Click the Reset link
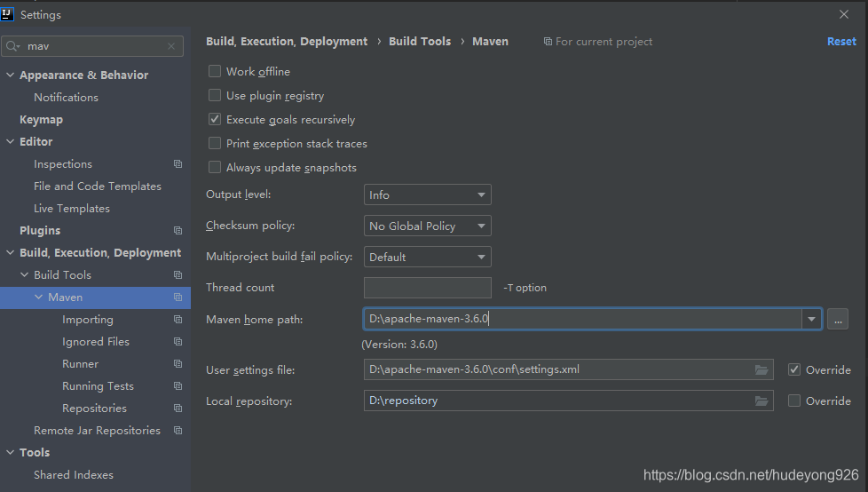This screenshot has width=868, height=492. pyautogui.click(x=841, y=42)
